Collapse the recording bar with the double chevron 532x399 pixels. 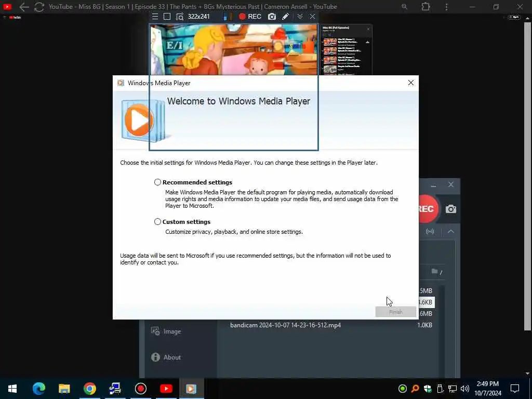300,17
